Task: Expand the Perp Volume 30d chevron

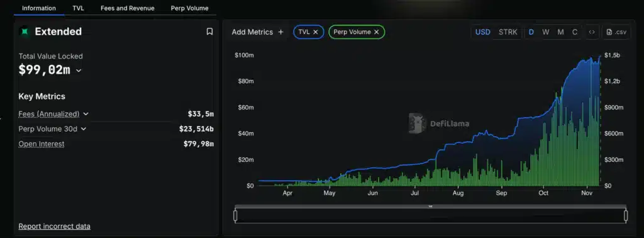Action: pyautogui.click(x=84, y=129)
